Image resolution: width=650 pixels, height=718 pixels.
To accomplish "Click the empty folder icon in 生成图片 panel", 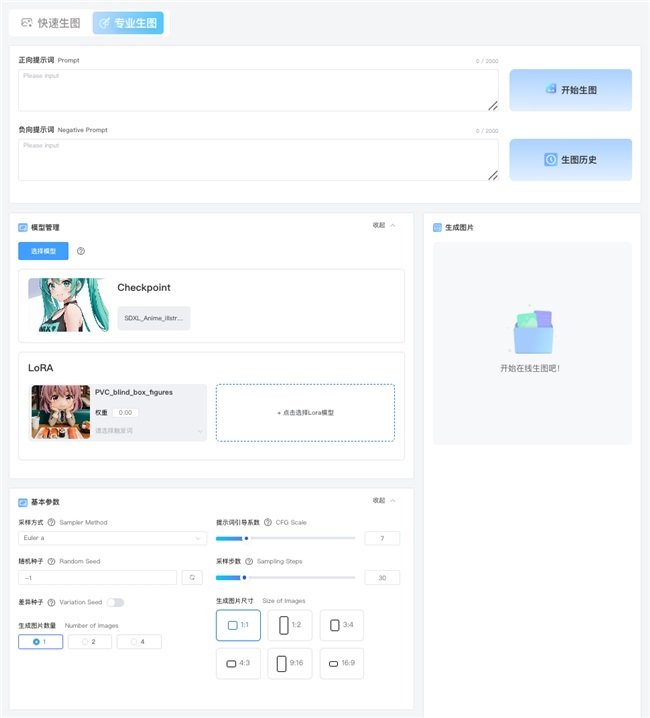I will 532,333.
